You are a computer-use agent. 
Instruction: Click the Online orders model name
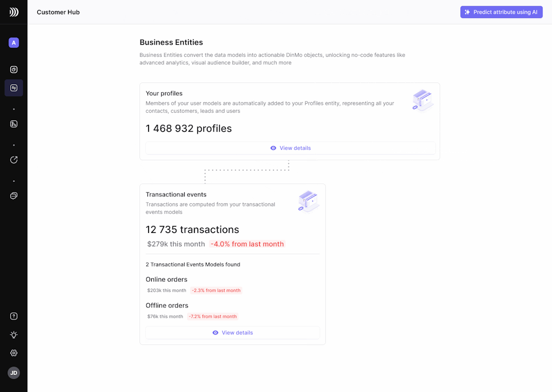point(167,279)
